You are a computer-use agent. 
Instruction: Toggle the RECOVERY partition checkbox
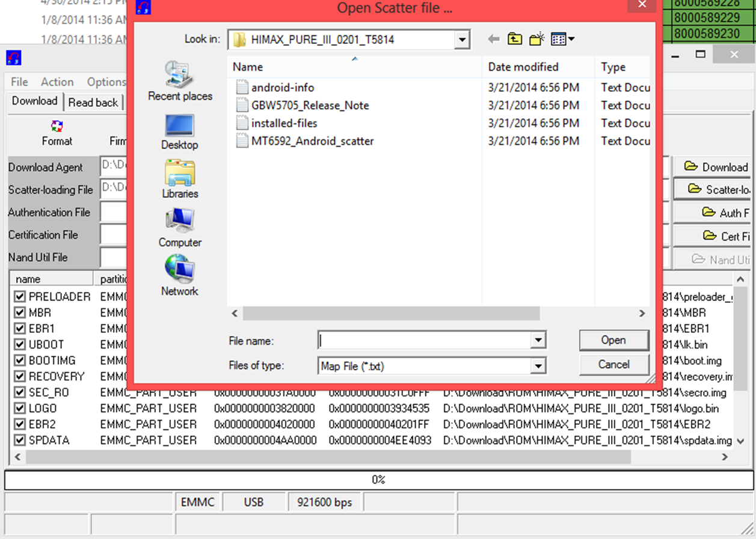pyautogui.click(x=20, y=377)
